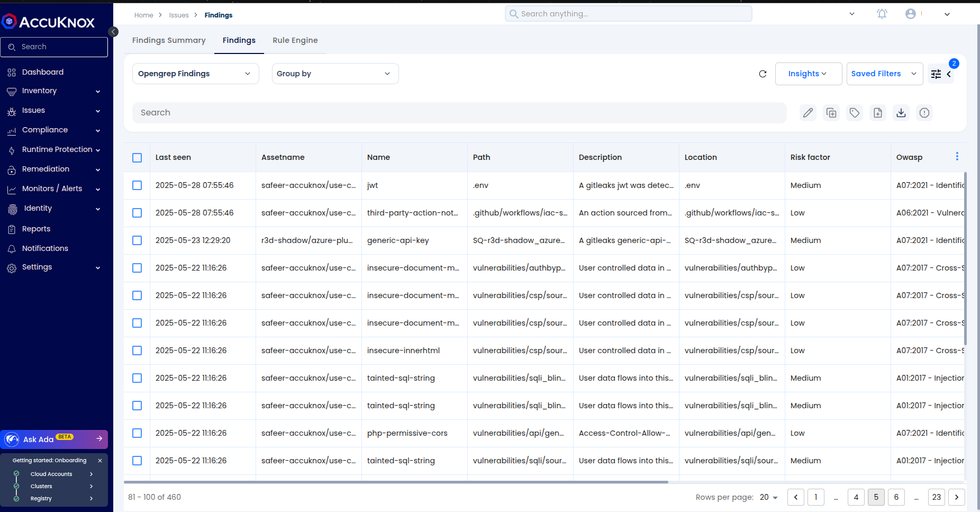Open the Rows per page dropdown
The width and height of the screenshot is (980, 512).
click(769, 497)
